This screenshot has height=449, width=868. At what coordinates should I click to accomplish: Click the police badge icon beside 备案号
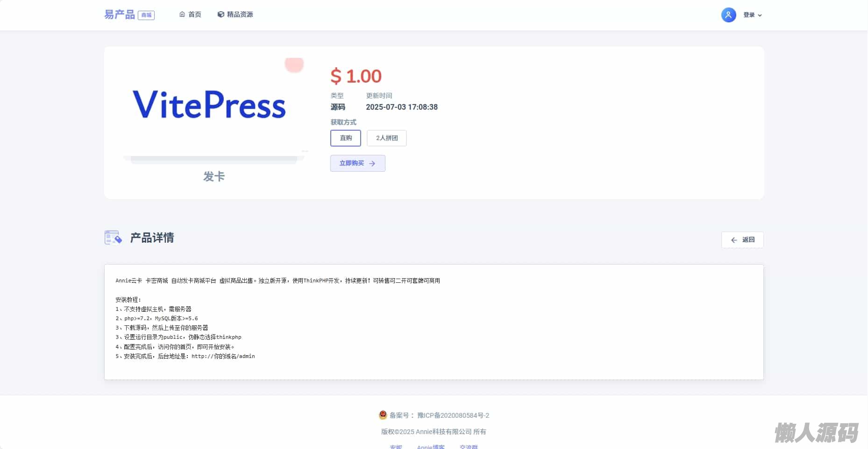[x=383, y=415]
